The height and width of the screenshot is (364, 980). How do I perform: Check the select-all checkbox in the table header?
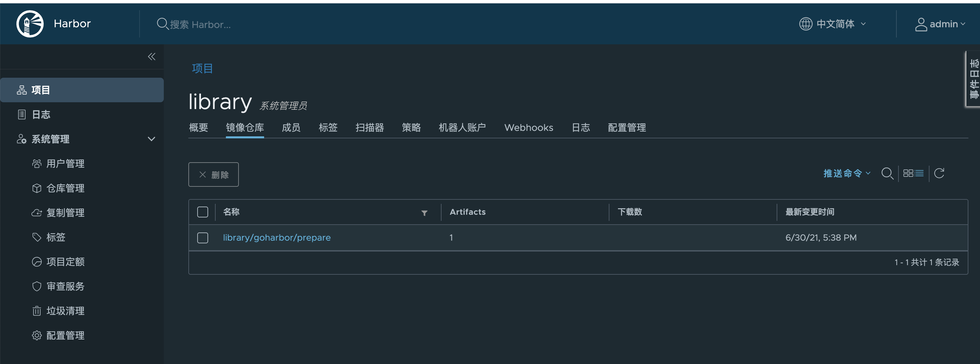202,212
